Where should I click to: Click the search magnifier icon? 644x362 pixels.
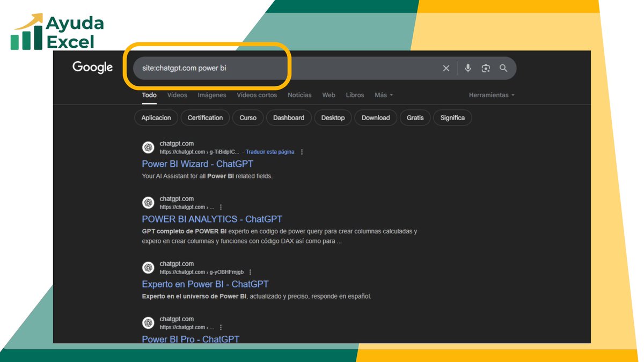[x=503, y=68]
